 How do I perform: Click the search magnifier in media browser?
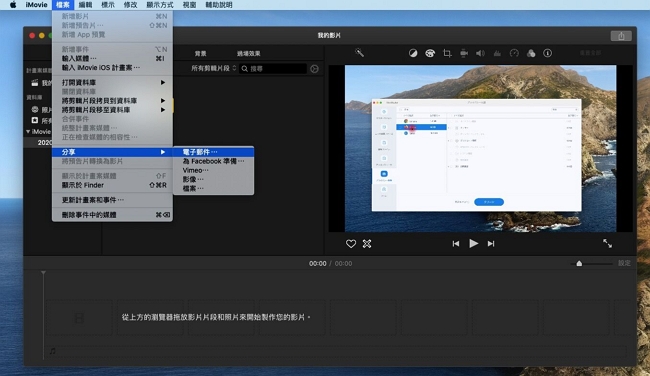245,68
